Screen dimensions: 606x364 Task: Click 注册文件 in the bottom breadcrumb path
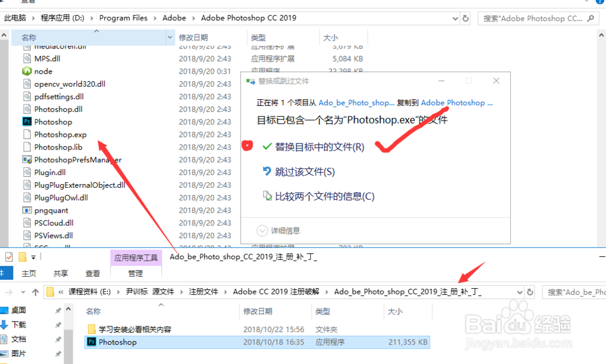(203, 292)
